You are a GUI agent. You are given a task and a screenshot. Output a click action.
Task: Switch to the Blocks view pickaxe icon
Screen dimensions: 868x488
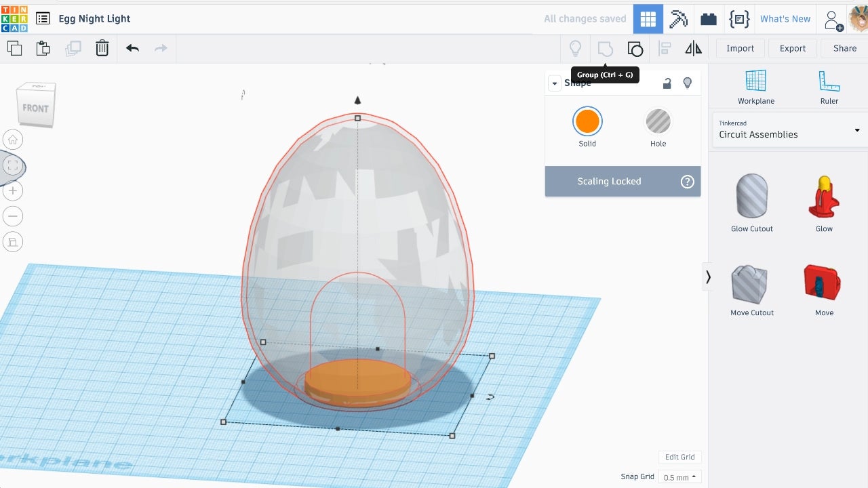point(678,19)
